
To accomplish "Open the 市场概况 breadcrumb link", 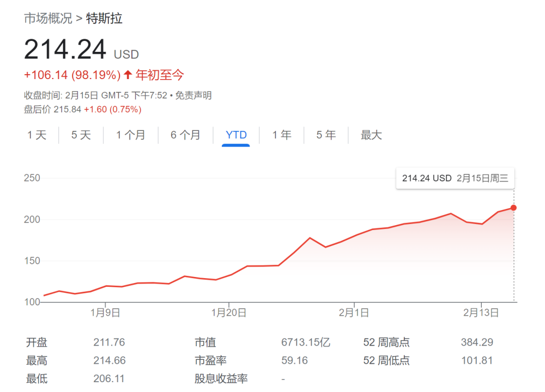I will tap(48, 18).
